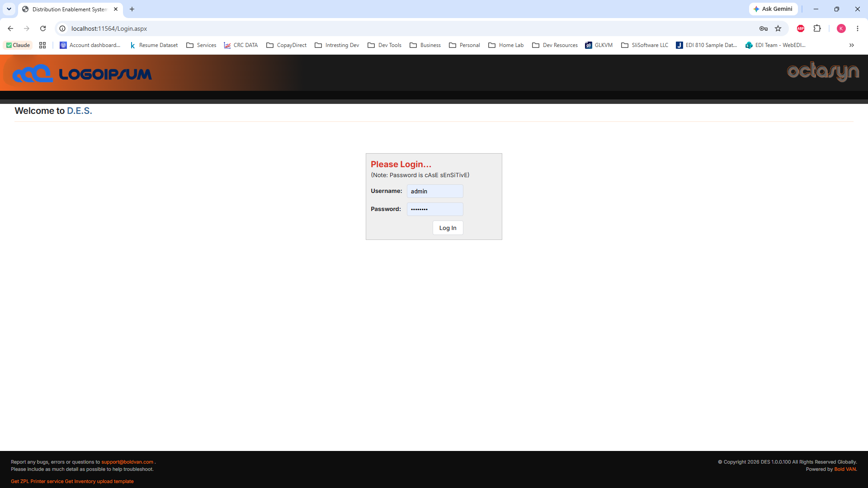
Task: Open the Claude bookmark
Action: (x=18, y=45)
